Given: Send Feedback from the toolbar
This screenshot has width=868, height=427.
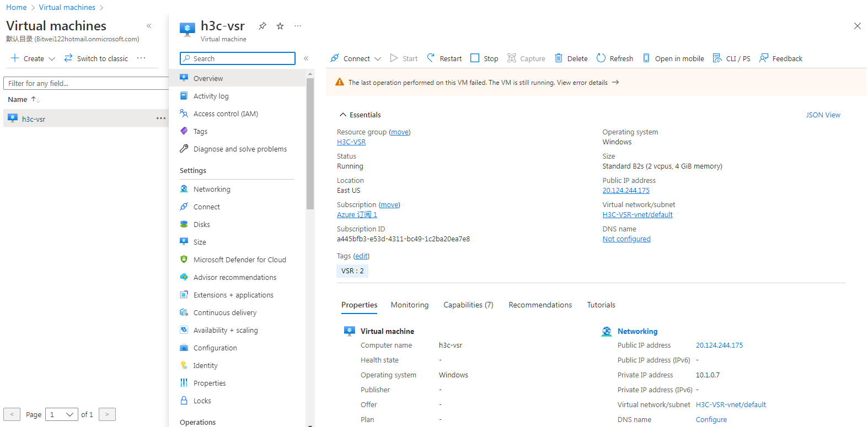Looking at the screenshot, I should (781, 58).
